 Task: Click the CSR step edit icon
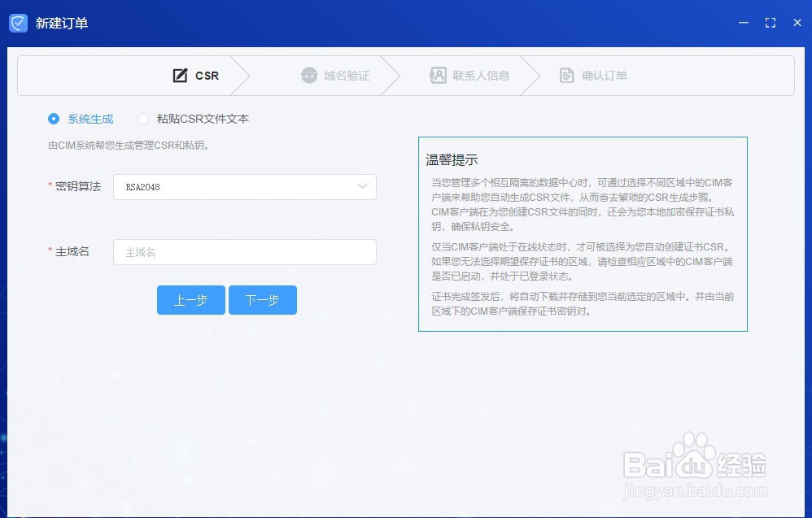click(180, 76)
